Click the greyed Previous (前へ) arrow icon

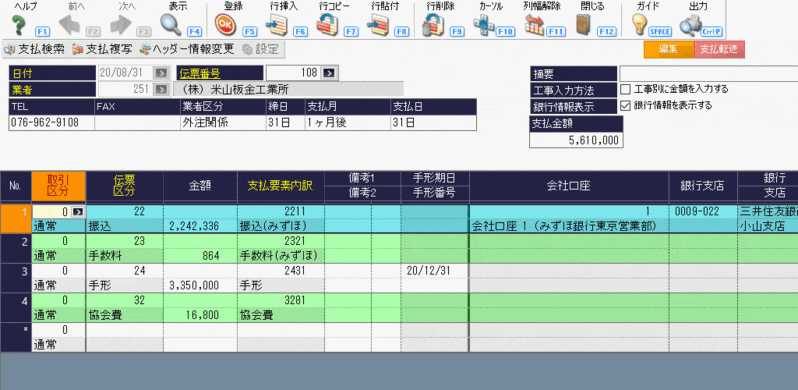(69, 24)
